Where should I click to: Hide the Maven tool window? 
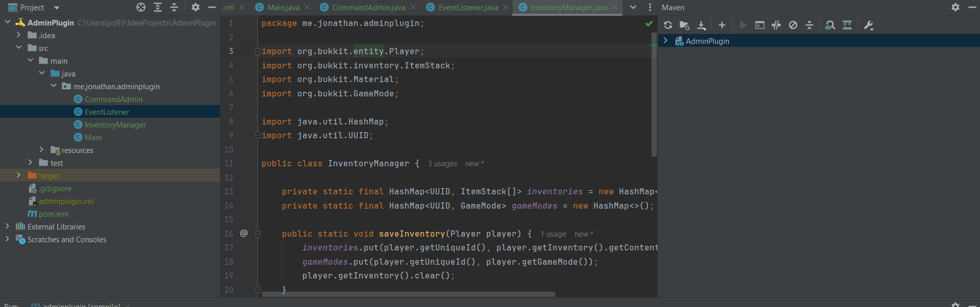click(x=972, y=7)
